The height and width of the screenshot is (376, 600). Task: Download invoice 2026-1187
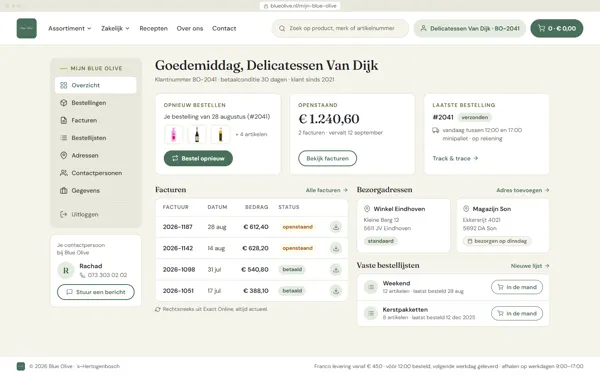pos(336,227)
